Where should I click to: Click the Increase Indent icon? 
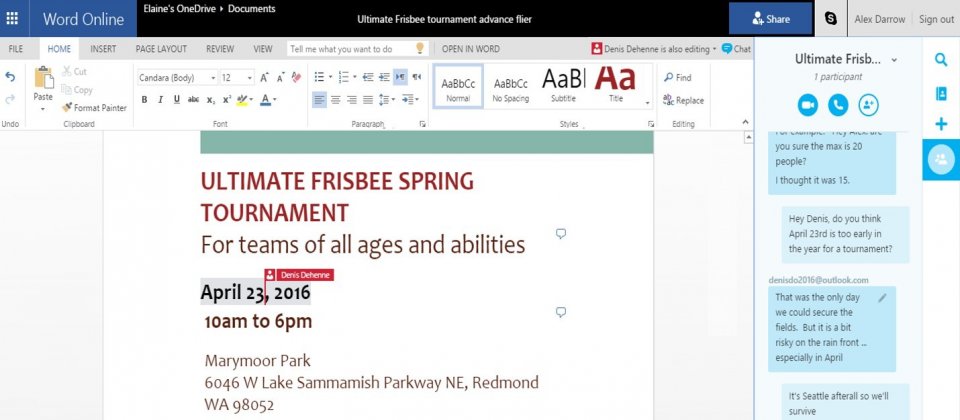tap(384, 77)
